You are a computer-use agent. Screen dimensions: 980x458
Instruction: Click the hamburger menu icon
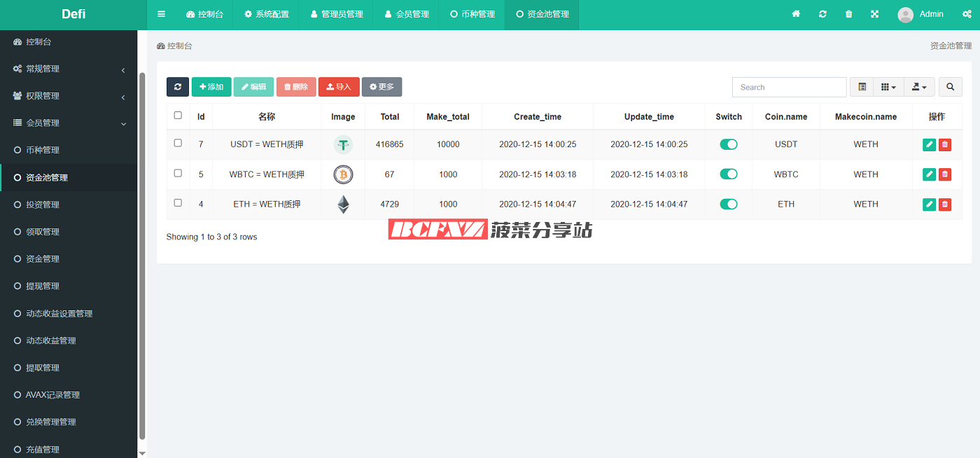[x=162, y=14]
